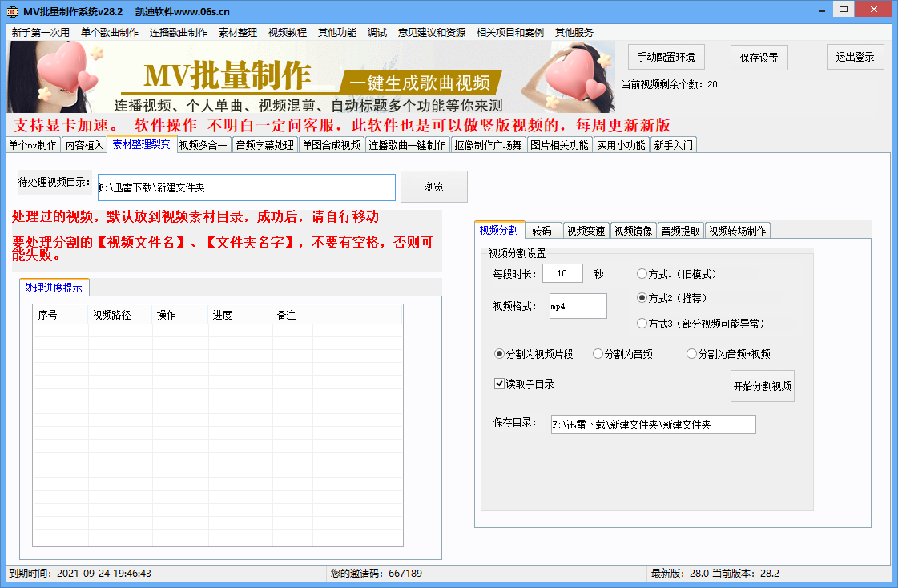
Task: Switch to the 内容植入 tab
Action: click(x=84, y=145)
